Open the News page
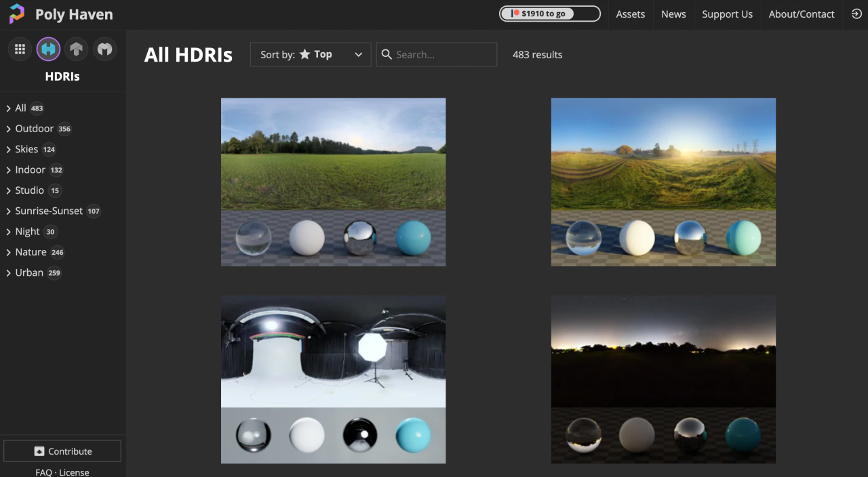Viewport: 868px width, 477px height. tap(673, 14)
